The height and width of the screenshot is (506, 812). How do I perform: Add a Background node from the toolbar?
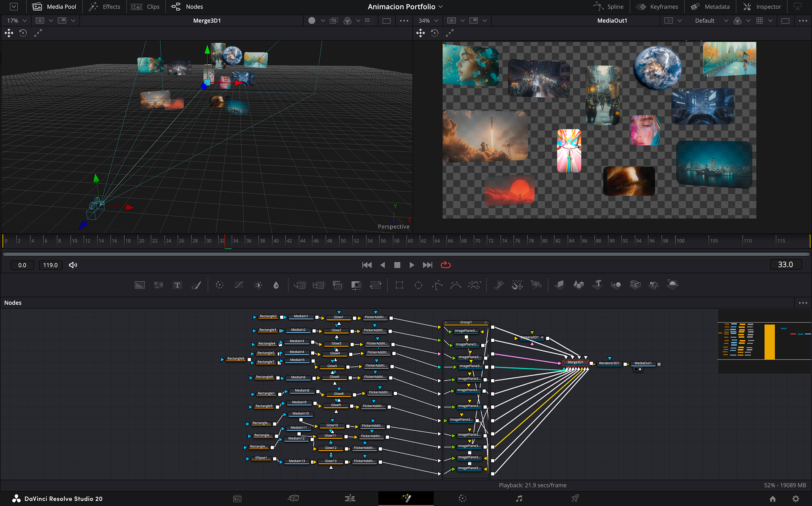[x=140, y=285]
